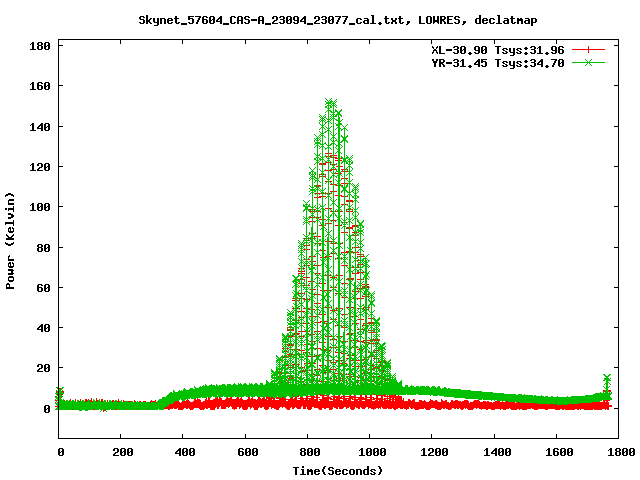Click y-axis tick value 80

[x=43, y=248]
